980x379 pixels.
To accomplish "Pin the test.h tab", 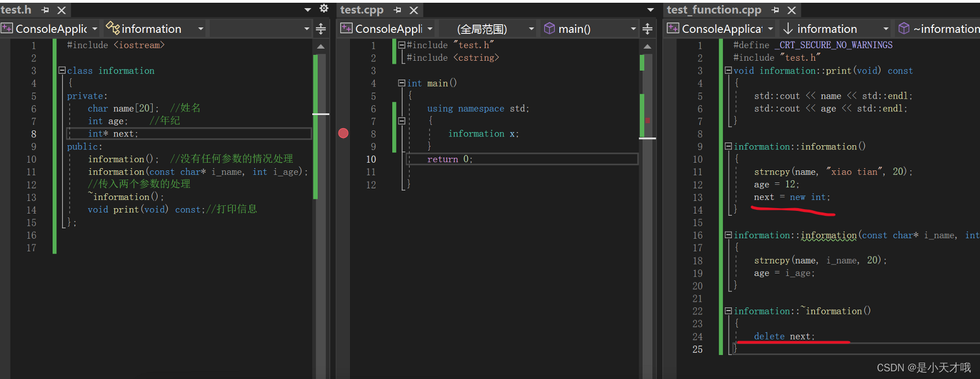I will [x=45, y=10].
